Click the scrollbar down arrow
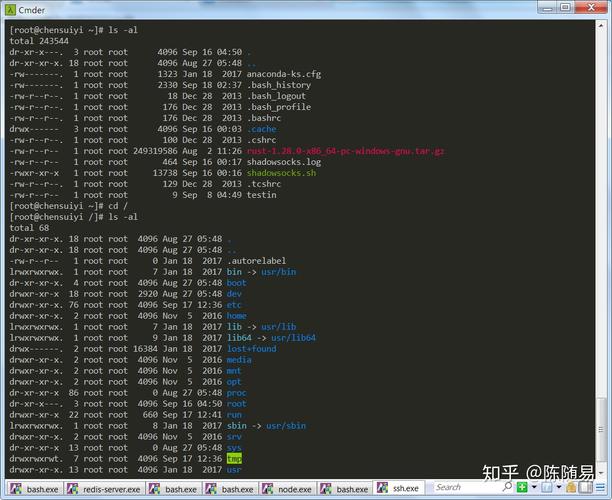 click(x=601, y=473)
